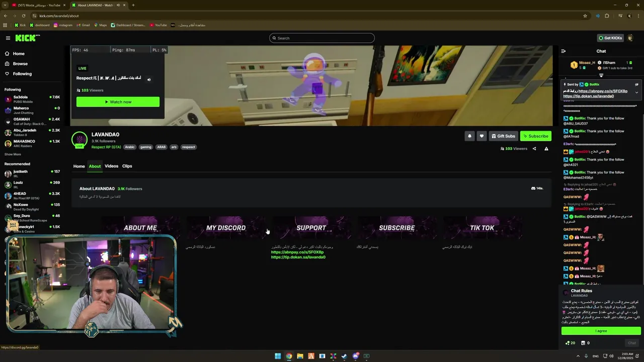
Task: Open the user profile avatar menu
Action: pos(630,38)
